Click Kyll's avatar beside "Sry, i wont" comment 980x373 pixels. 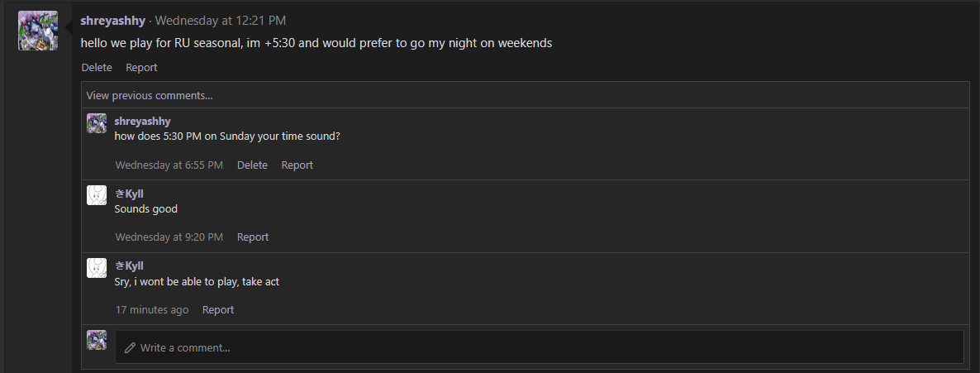[96, 268]
